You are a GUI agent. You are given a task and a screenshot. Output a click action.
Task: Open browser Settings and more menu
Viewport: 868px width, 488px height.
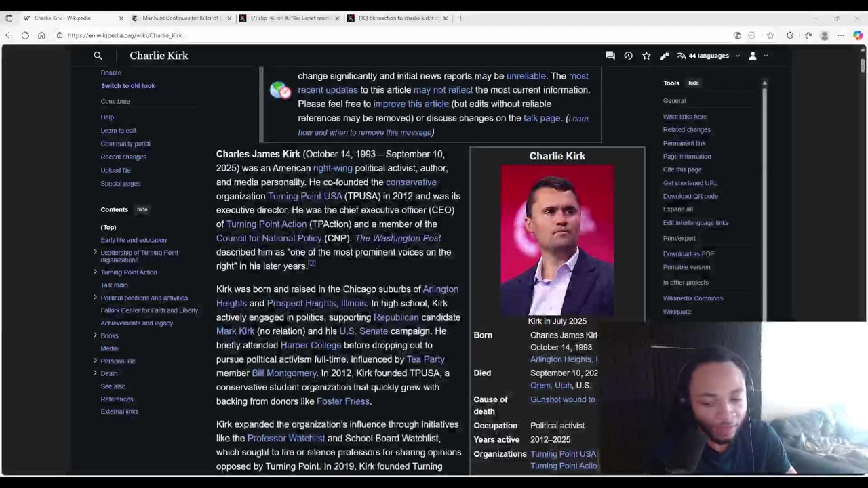[x=841, y=35]
